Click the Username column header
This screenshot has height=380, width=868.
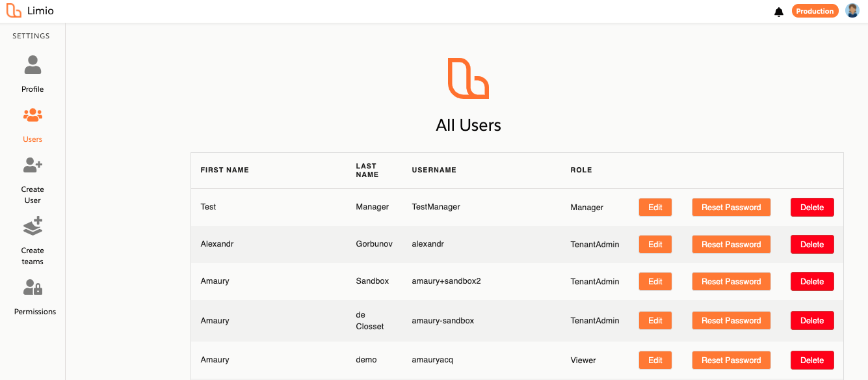pyautogui.click(x=434, y=170)
